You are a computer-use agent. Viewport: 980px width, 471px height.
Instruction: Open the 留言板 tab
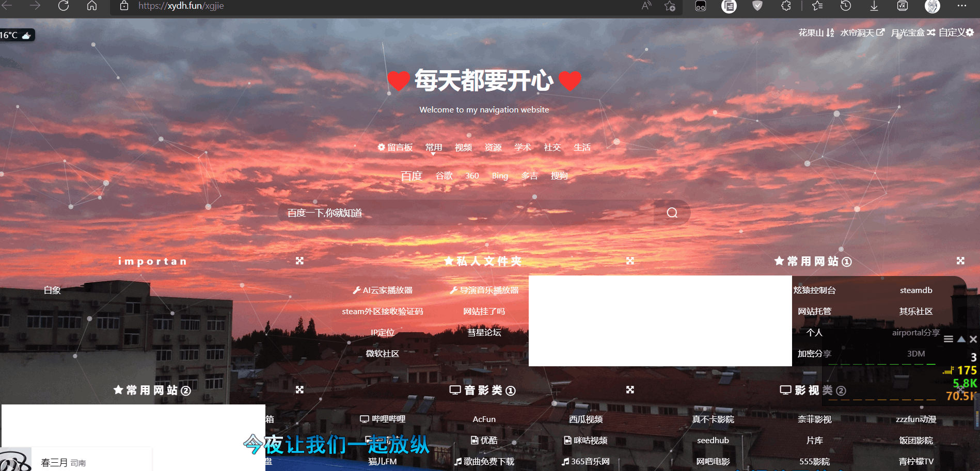pyautogui.click(x=395, y=148)
